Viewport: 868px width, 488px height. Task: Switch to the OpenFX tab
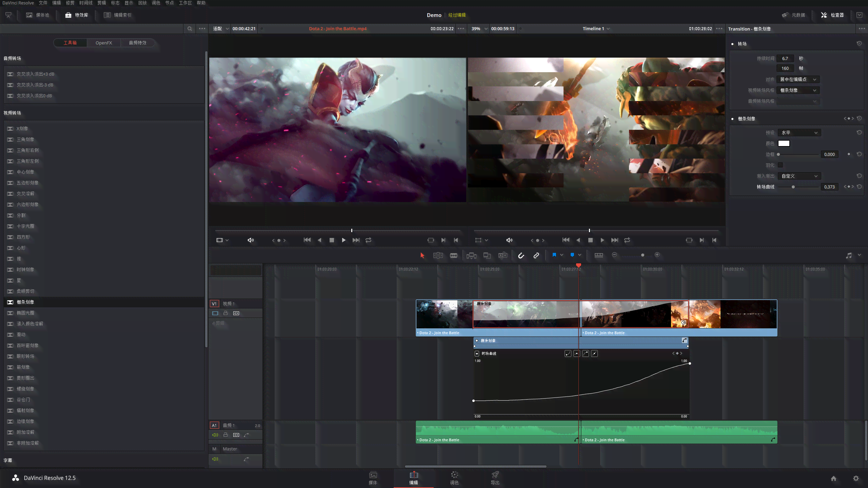(104, 43)
